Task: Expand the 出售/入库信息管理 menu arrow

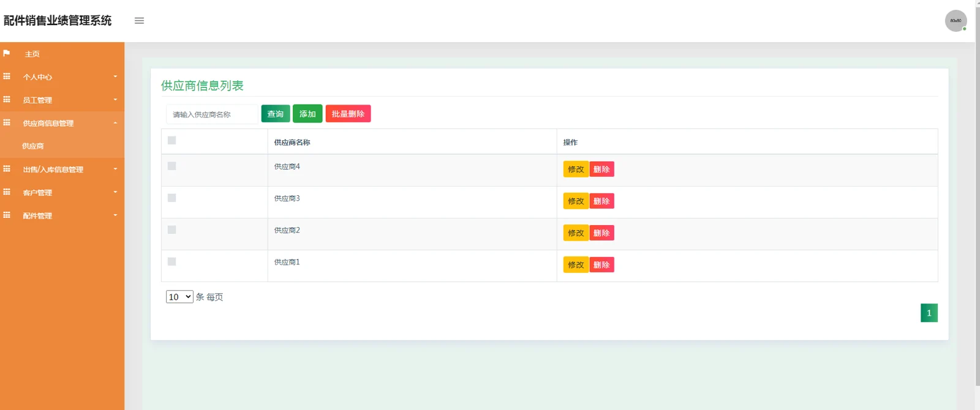Action: pos(115,169)
